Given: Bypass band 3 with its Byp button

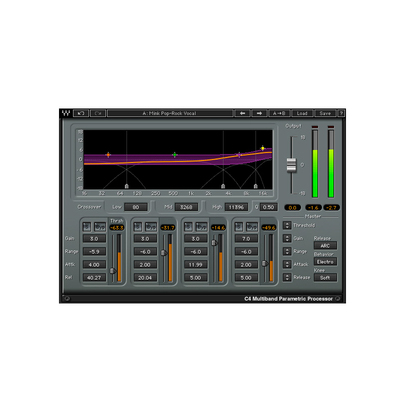Looking at the screenshot, I should 202,227.
